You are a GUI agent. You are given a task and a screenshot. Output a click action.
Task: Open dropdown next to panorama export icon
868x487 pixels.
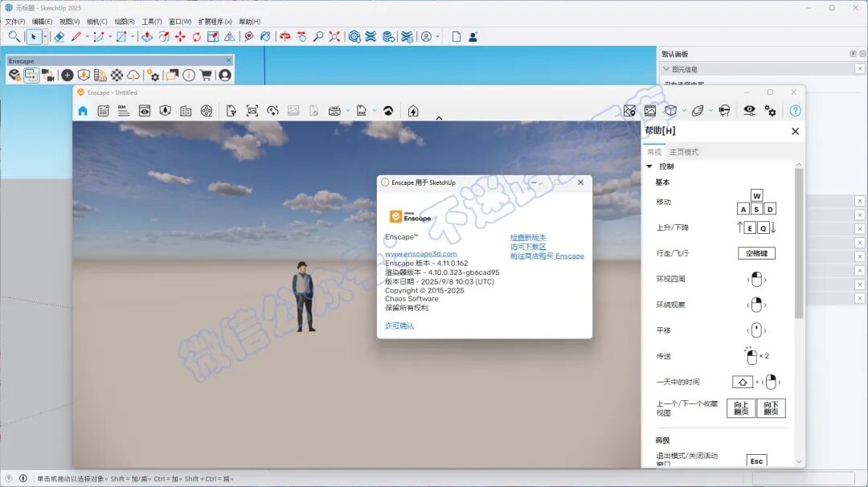[x=348, y=111]
